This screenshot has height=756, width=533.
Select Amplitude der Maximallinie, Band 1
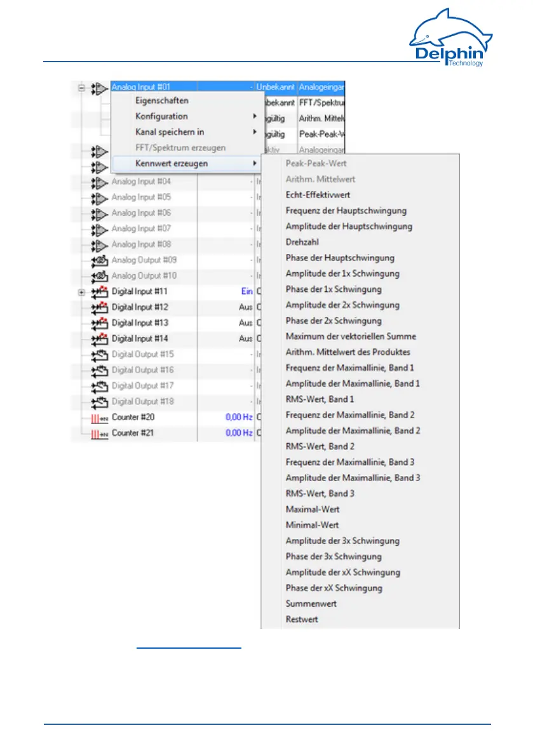[x=360, y=384]
